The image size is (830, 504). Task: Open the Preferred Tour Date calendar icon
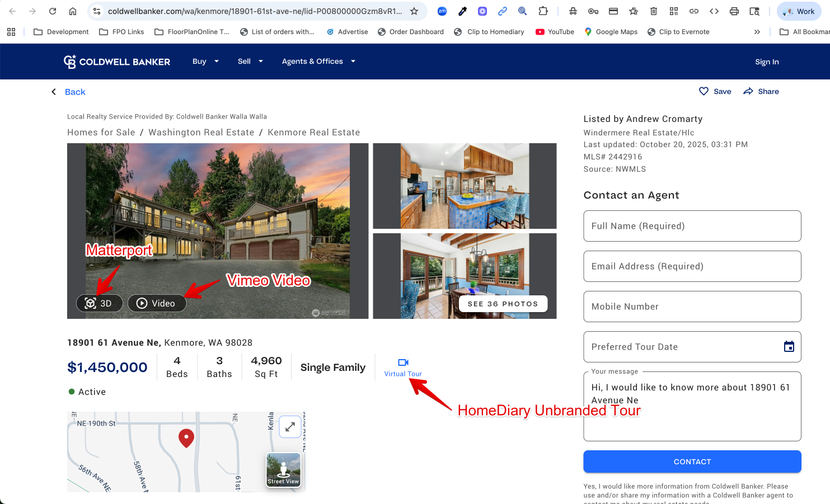coord(789,347)
